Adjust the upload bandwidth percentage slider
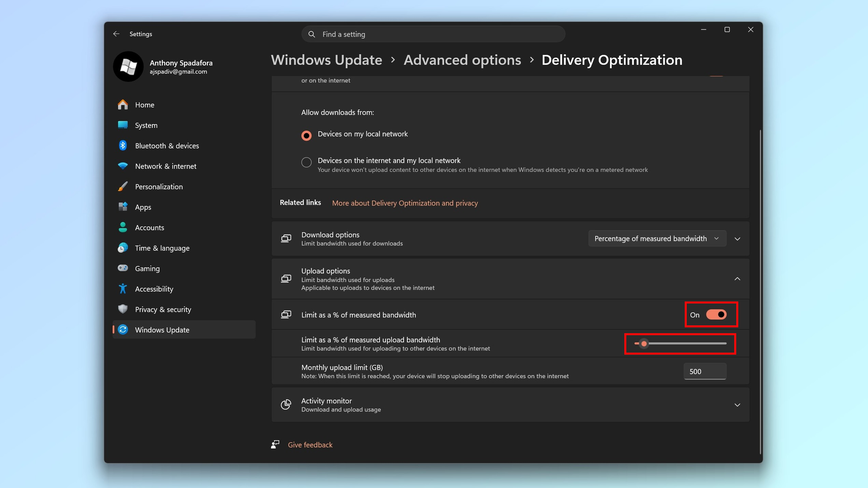This screenshot has width=868, height=488. (x=644, y=343)
